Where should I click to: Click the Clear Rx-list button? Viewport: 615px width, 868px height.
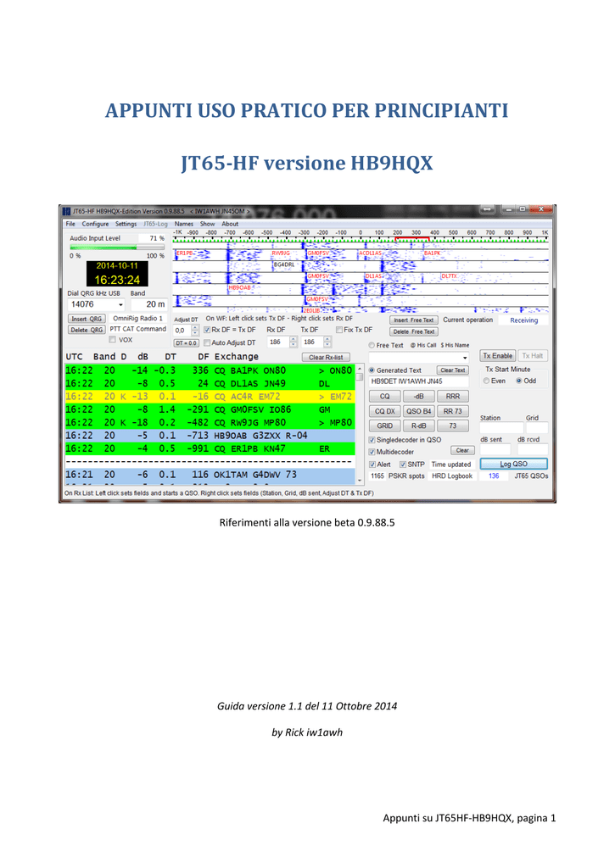click(326, 358)
